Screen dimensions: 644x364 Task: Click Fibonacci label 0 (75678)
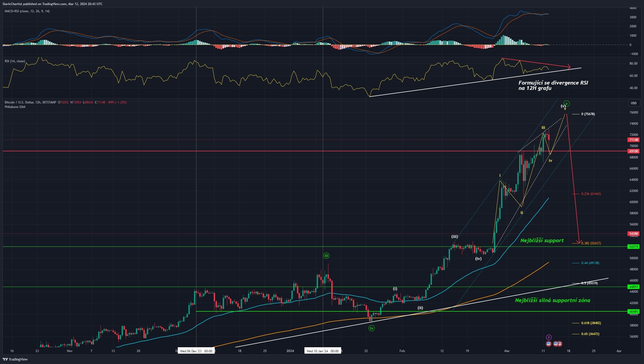tap(588, 114)
